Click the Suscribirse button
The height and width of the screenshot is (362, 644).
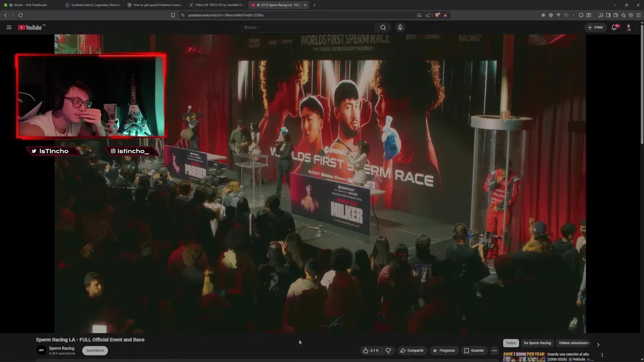(95, 350)
